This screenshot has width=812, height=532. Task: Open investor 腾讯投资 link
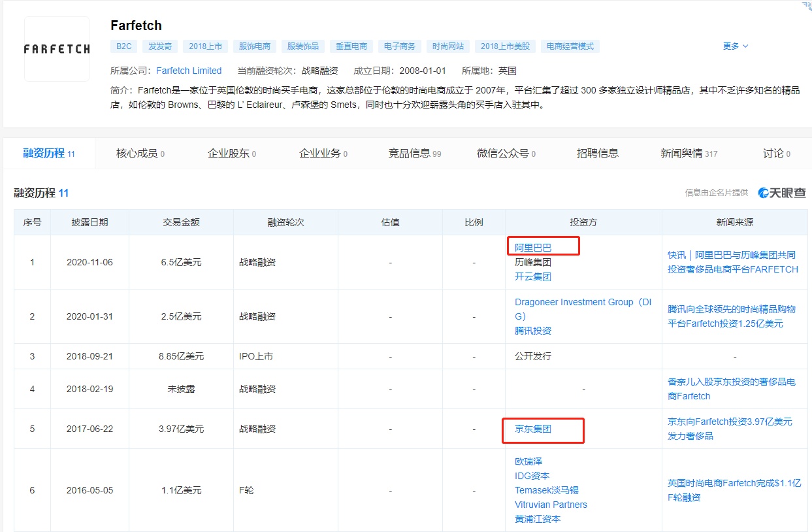point(533,331)
